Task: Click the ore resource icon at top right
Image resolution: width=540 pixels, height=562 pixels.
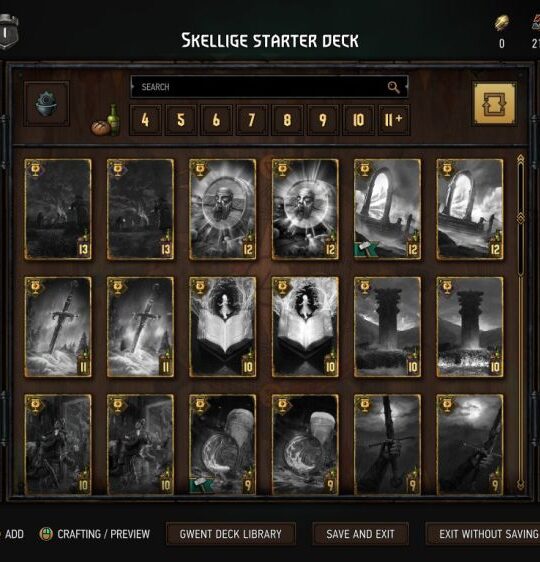Action: click(502, 23)
